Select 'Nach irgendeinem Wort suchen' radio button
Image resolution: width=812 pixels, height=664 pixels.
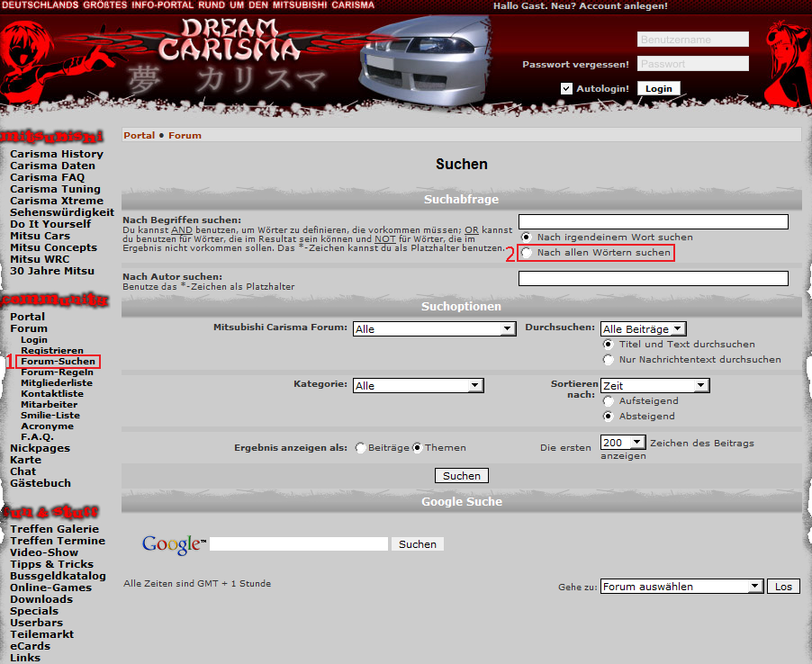[x=526, y=237]
